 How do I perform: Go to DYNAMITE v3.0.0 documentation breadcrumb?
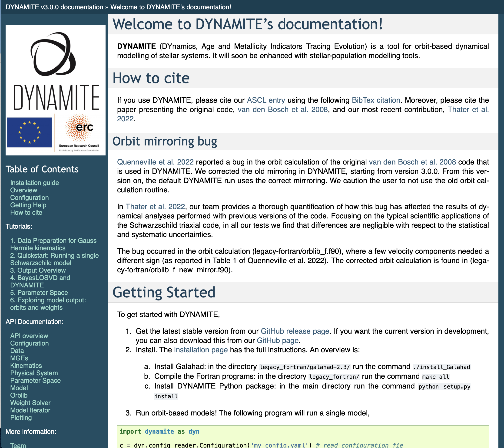coord(54,7)
